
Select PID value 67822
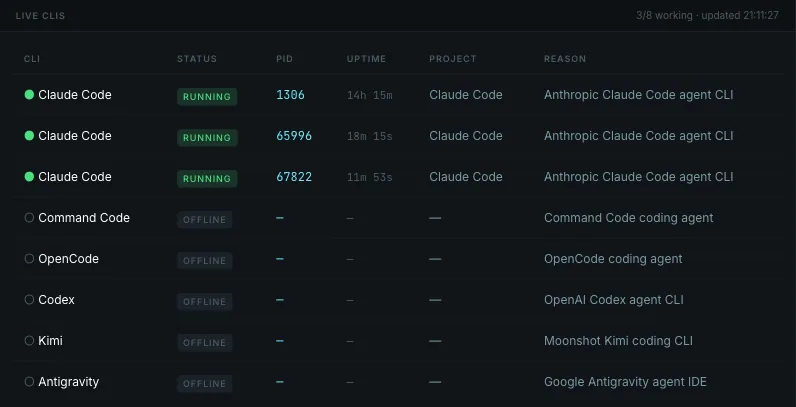pyautogui.click(x=294, y=177)
